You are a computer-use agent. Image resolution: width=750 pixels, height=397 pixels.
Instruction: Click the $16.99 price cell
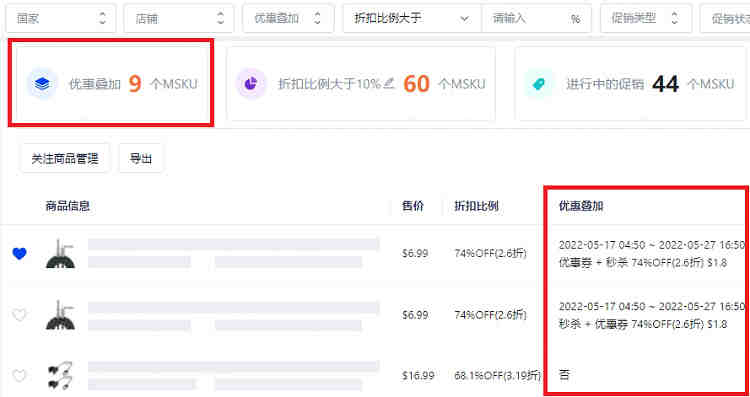[418, 376]
